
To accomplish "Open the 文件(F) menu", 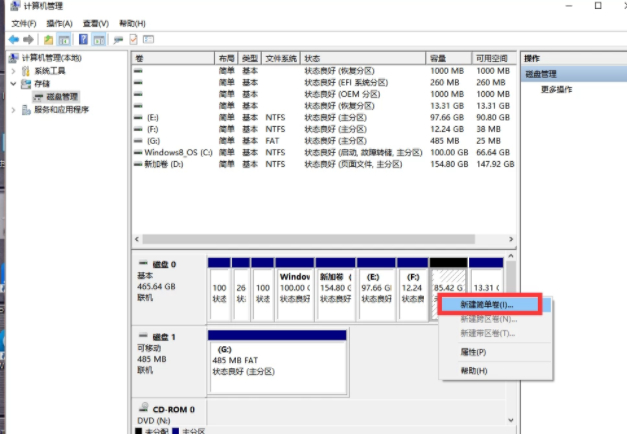I will click(24, 24).
